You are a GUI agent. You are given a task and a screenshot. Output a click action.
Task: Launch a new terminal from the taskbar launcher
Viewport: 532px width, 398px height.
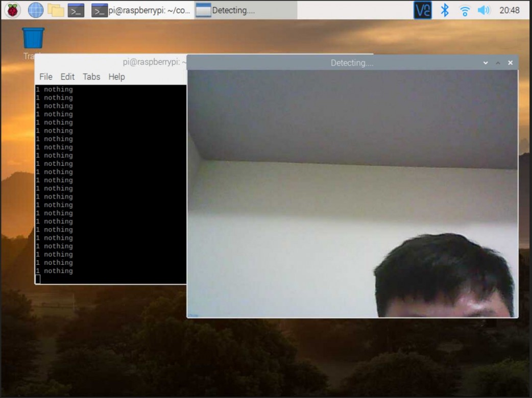point(76,10)
